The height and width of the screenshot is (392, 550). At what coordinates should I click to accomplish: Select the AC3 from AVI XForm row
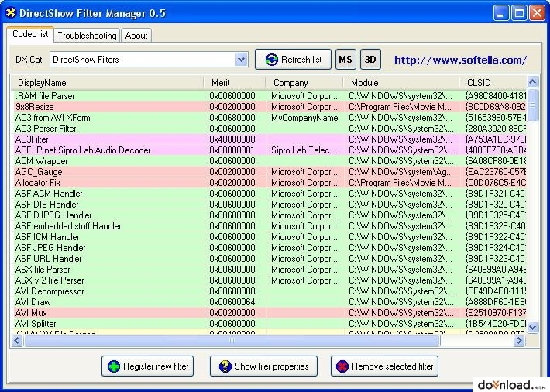pyautogui.click(x=269, y=118)
